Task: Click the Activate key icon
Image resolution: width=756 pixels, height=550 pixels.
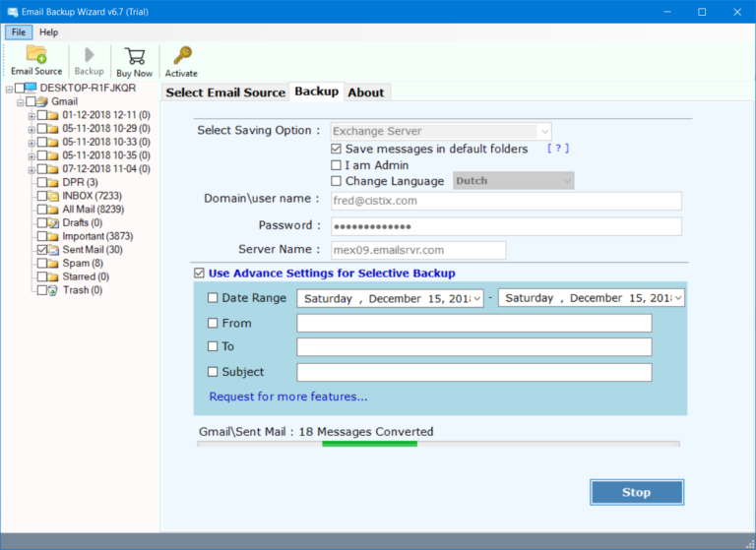Action: pyautogui.click(x=181, y=56)
